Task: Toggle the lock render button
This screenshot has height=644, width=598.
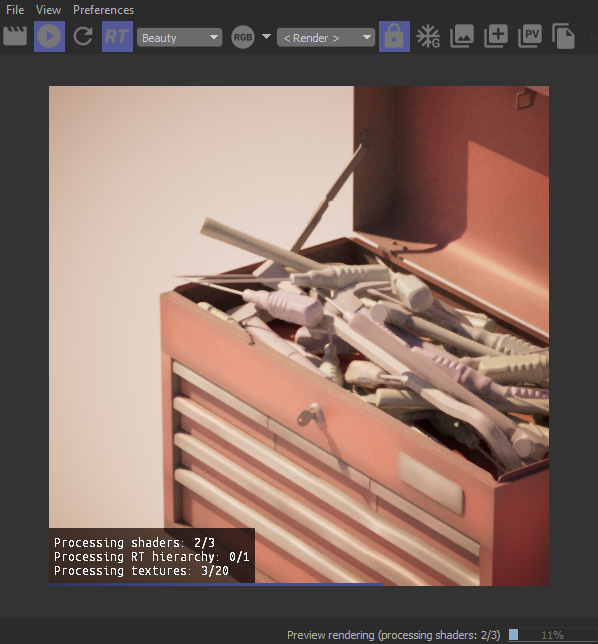Action: [394, 37]
